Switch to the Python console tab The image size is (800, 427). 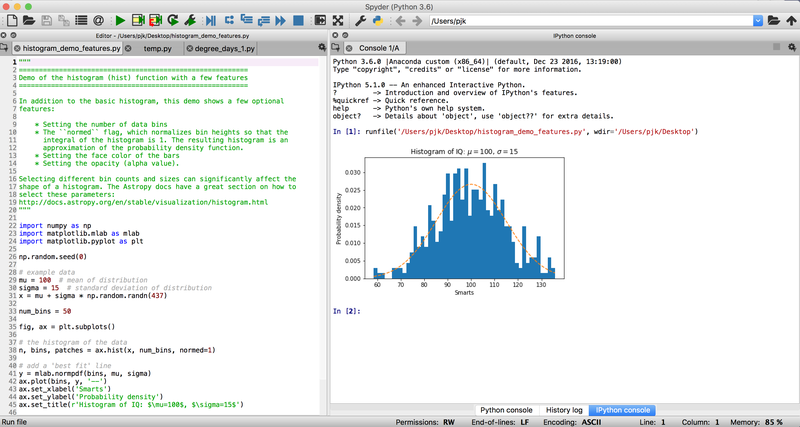tap(506, 410)
